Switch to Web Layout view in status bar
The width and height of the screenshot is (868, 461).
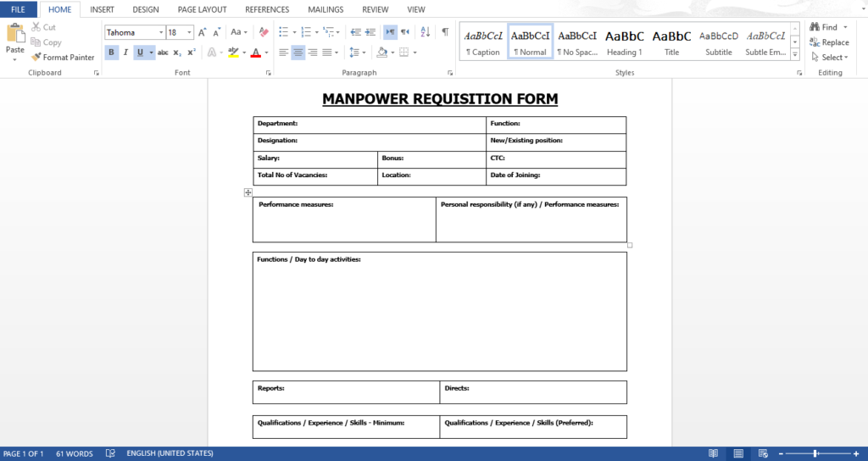pos(763,453)
